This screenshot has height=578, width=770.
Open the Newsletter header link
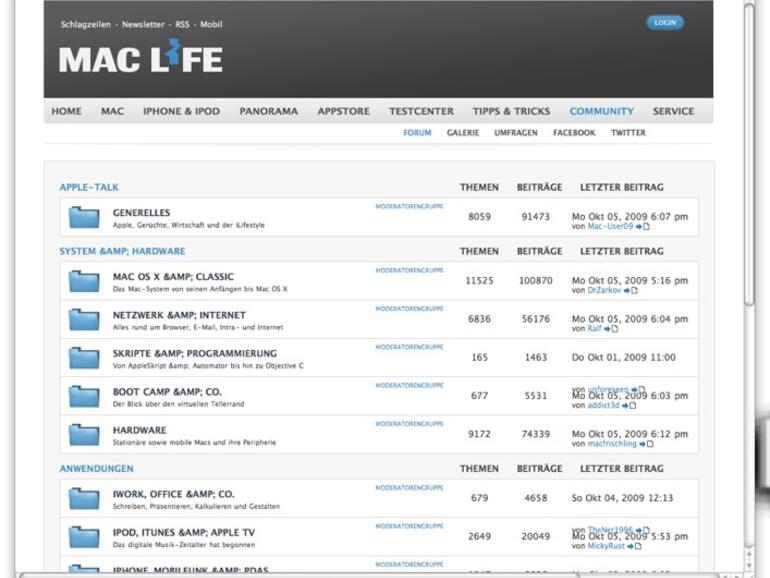(143, 25)
